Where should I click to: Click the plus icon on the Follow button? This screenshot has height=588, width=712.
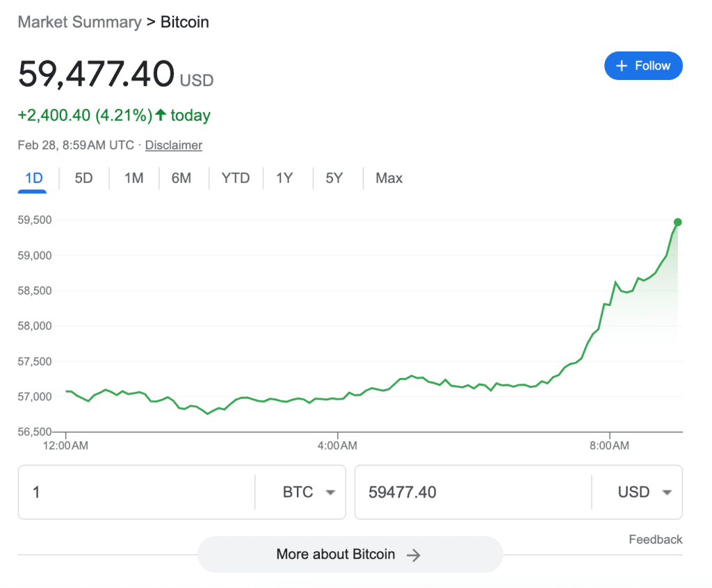click(x=623, y=65)
